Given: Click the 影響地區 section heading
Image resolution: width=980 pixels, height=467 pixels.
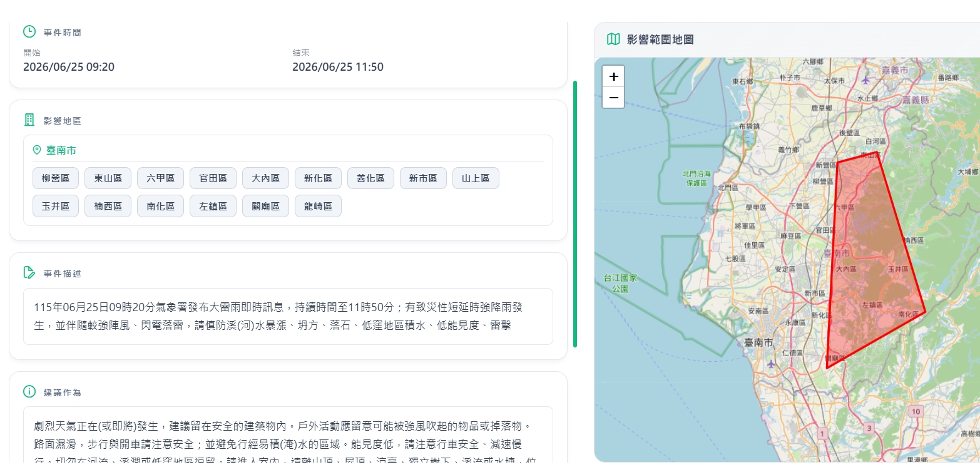Looking at the screenshot, I should pyautogui.click(x=63, y=121).
